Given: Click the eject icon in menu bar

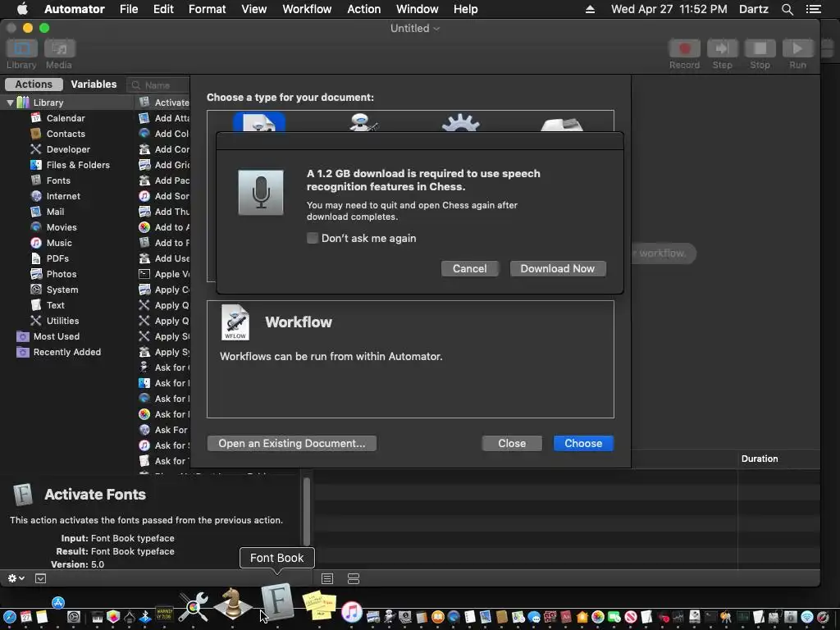Looking at the screenshot, I should (590, 9).
